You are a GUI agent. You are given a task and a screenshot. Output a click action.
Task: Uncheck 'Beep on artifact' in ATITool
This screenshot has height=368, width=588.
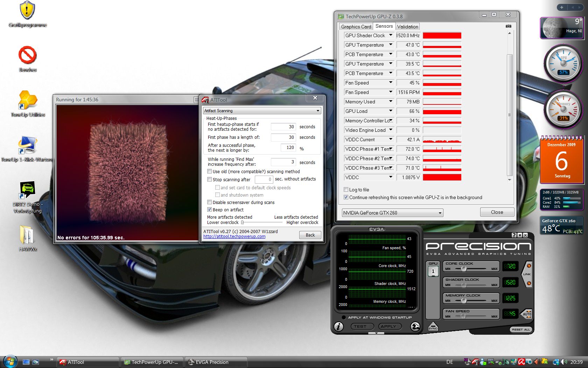click(209, 210)
